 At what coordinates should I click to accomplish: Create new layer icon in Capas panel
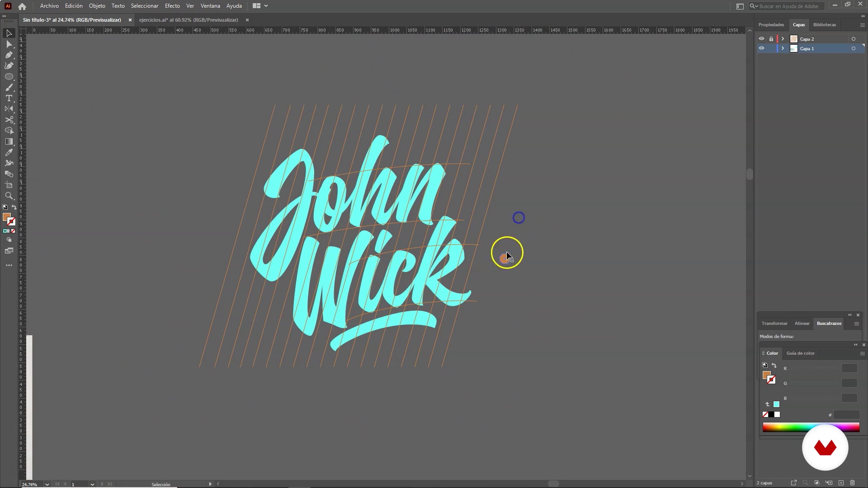pyautogui.click(x=841, y=483)
